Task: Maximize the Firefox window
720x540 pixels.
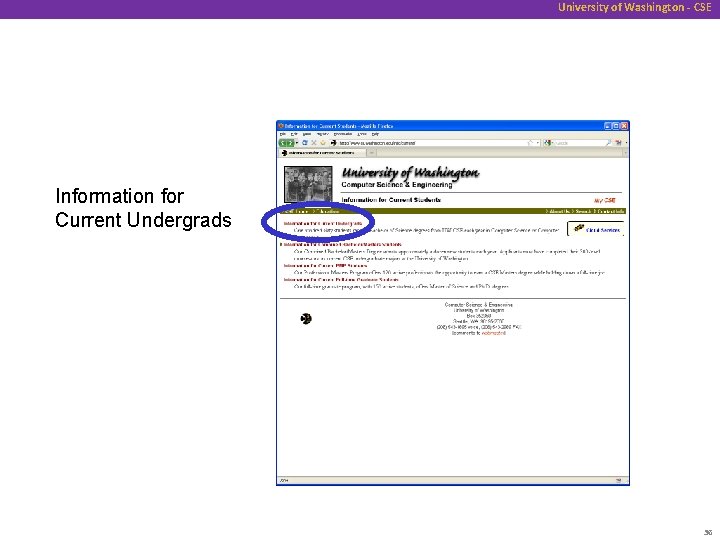Action: (x=616, y=126)
